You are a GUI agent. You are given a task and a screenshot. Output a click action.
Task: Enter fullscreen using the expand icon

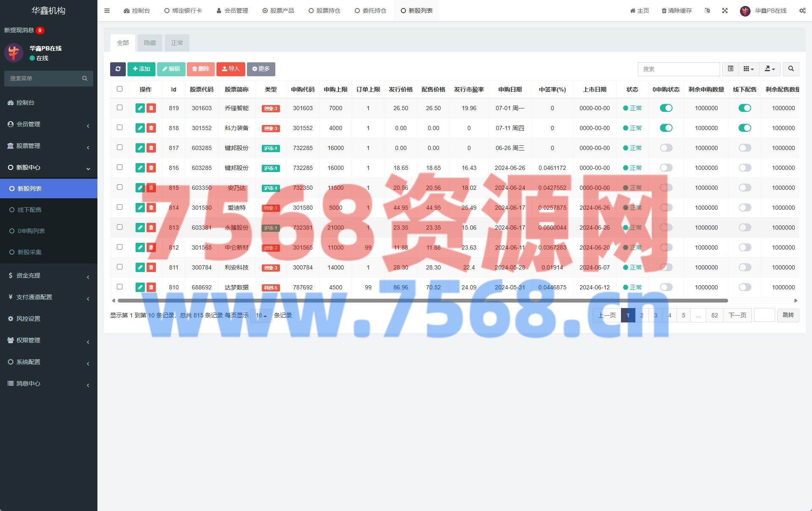click(725, 11)
